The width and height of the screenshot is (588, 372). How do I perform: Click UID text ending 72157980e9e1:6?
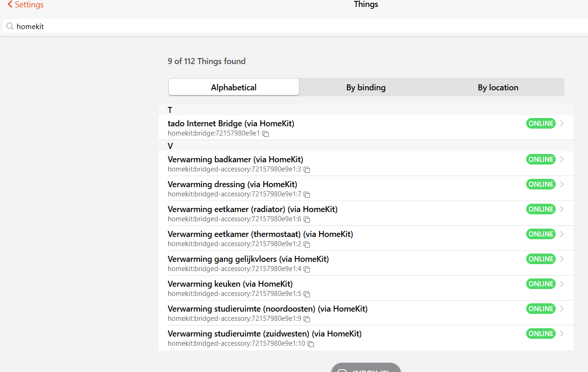[234, 219]
